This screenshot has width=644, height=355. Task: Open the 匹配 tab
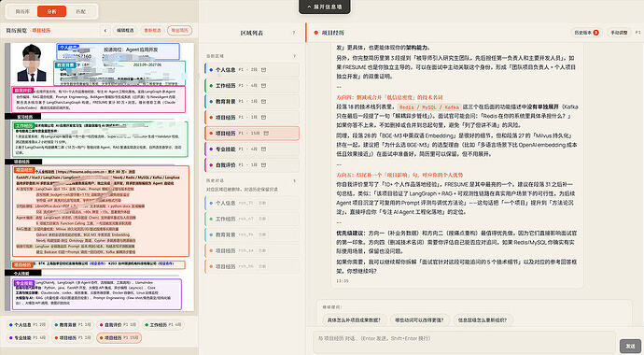[x=81, y=11]
